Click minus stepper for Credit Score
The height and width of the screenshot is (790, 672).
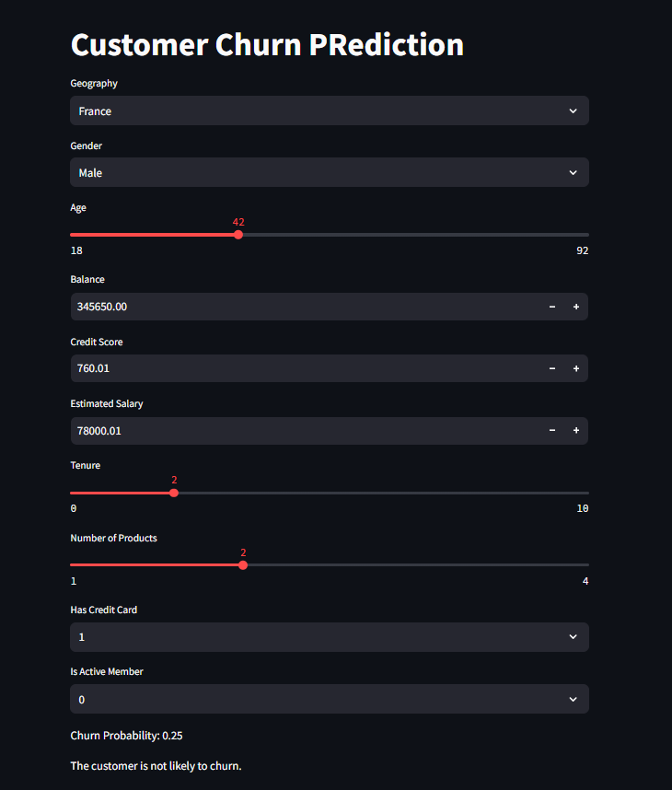(x=552, y=368)
